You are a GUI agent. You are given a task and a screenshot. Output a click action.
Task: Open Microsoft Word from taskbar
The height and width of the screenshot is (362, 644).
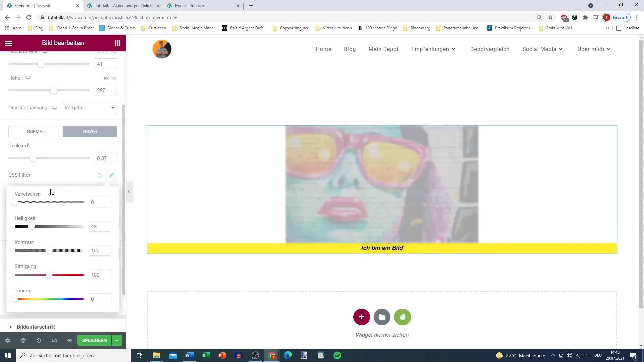pyautogui.click(x=190, y=355)
